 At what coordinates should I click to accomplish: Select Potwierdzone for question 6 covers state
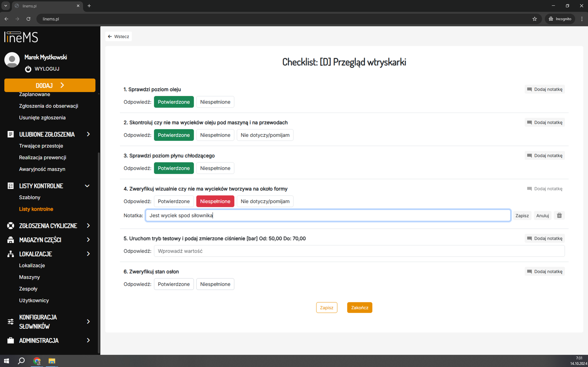[x=174, y=284]
